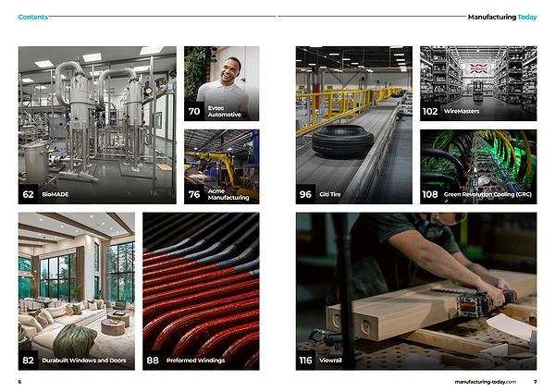Jump to page 62 via BioMADE number

(x=29, y=194)
